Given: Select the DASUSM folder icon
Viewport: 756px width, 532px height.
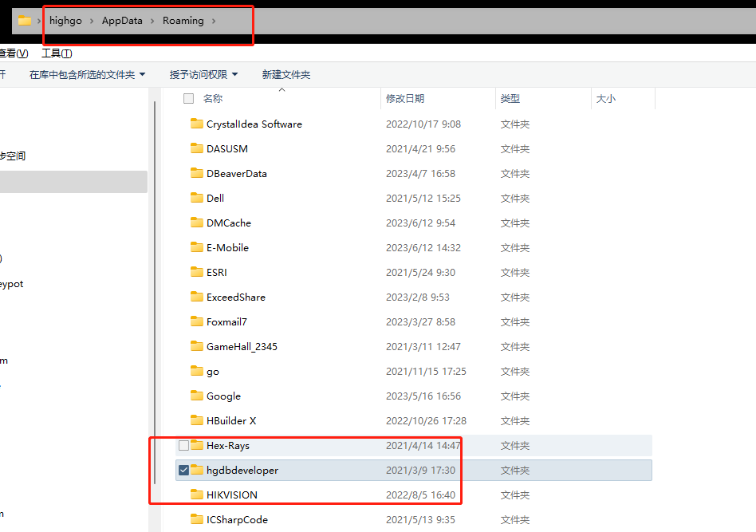Looking at the screenshot, I should click(x=197, y=148).
